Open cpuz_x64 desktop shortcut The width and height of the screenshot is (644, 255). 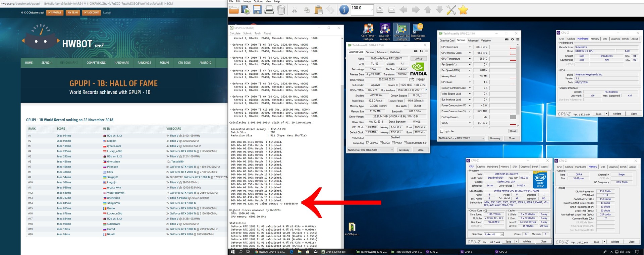tap(385, 32)
